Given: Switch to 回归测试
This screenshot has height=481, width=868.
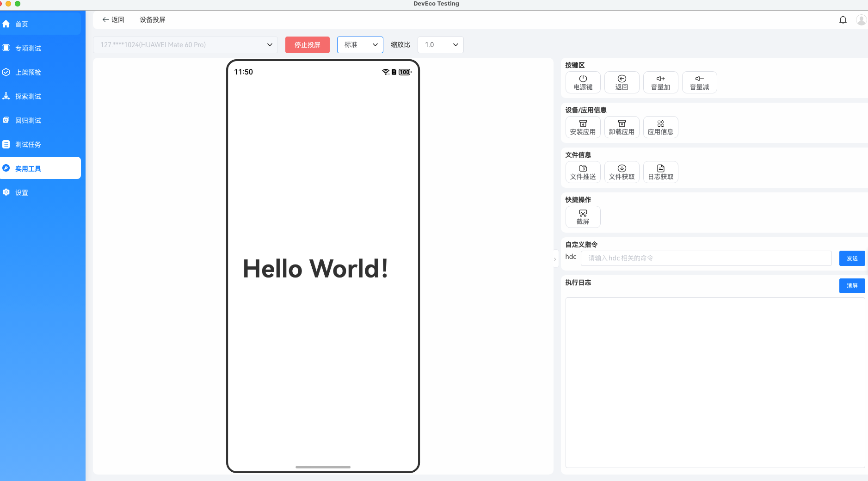Looking at the screenshot, I should [40, 120].
